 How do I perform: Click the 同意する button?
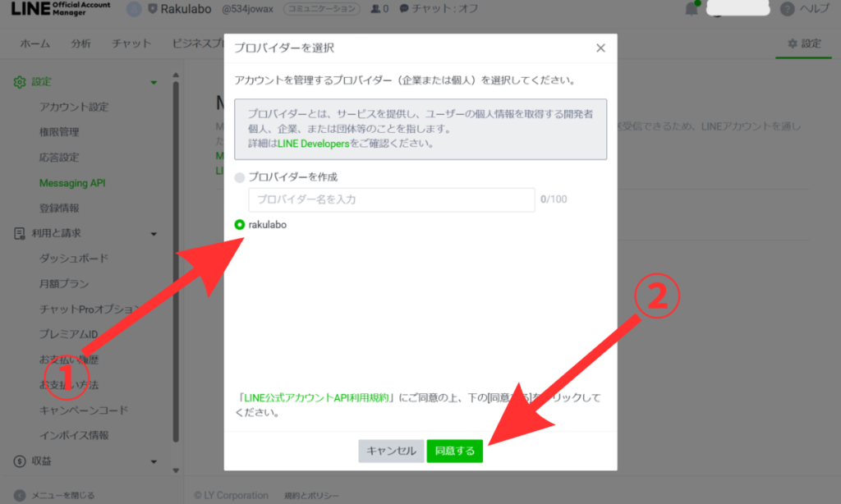click(455, 451)
